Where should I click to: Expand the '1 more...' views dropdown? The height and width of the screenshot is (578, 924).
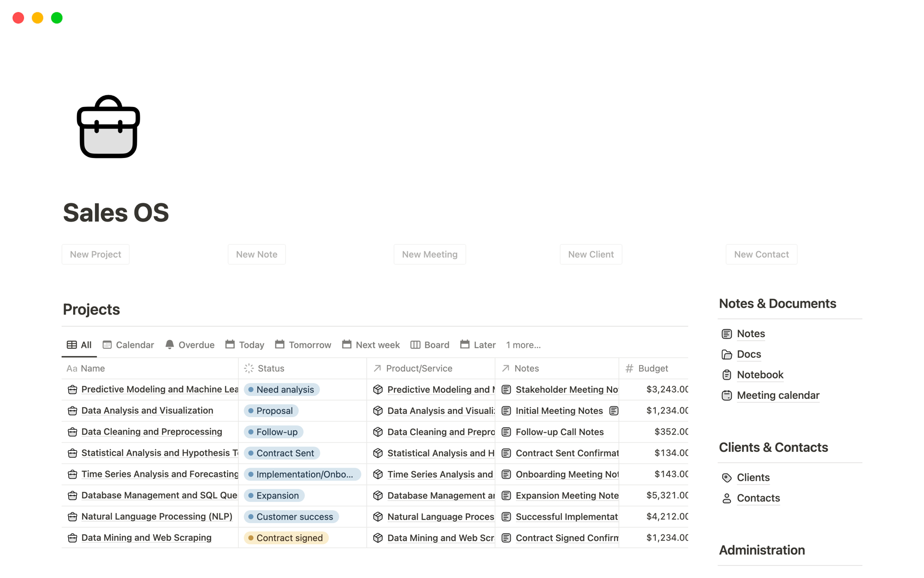click(523, 345)
